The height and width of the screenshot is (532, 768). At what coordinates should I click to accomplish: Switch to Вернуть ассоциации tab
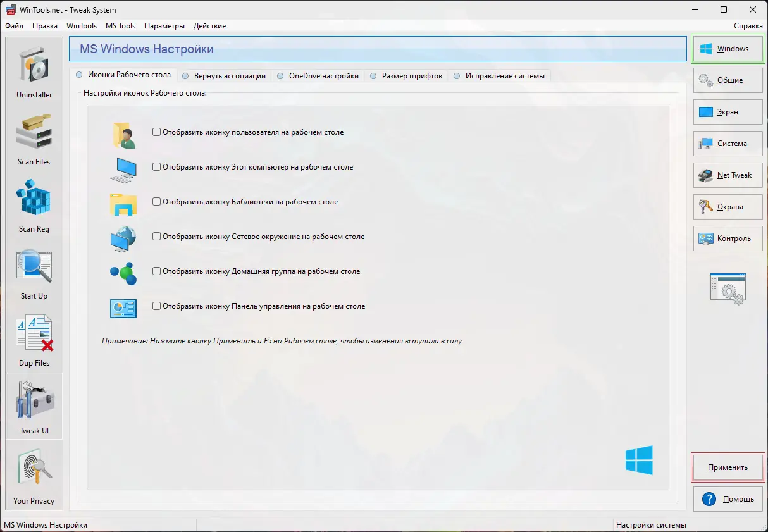[x=224, y=76]
